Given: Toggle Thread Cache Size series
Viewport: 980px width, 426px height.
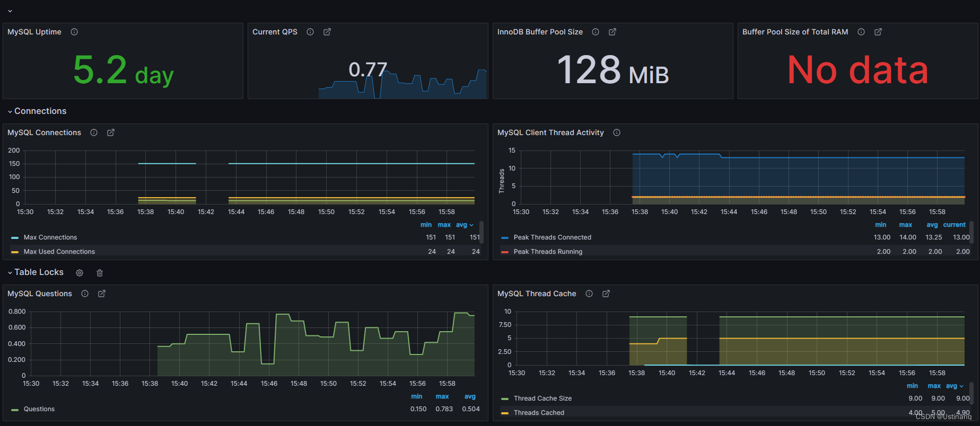Looking at the screenshot, I should click(x=542, y=398).
